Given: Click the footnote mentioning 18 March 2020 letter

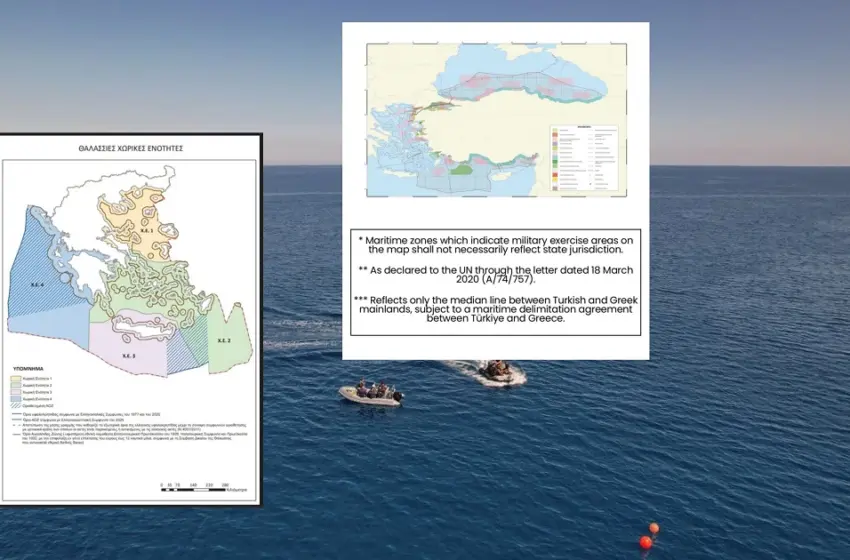Looking at the screenshot, I should [x=496, y=275].
